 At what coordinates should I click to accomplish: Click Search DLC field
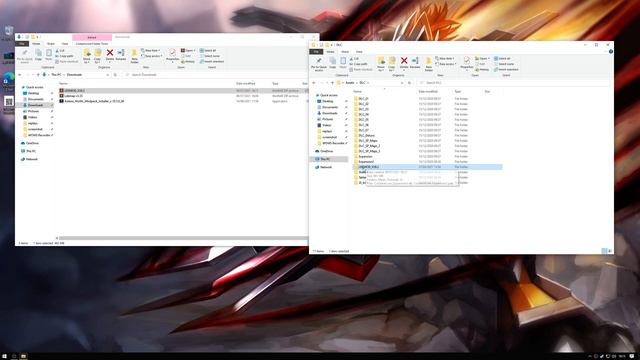(x=513, y=83)
